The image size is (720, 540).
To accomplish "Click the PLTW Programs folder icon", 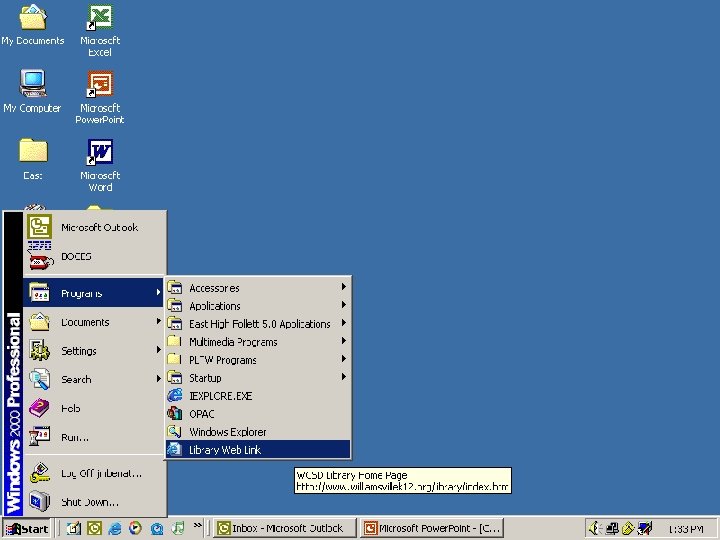I will (x=174, y=359).
